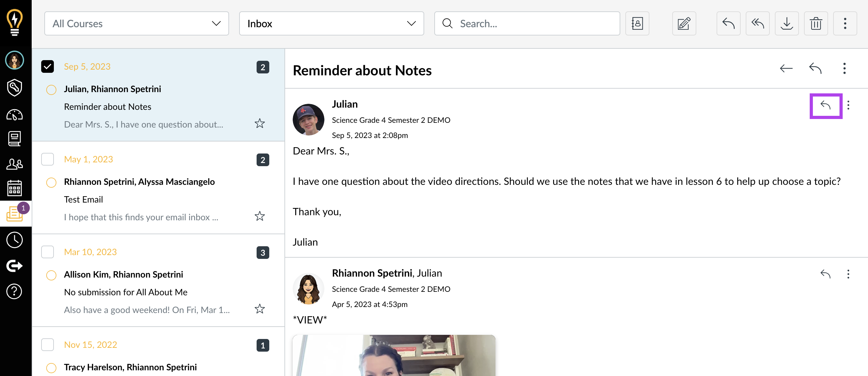This screenshot has width=868, height=376.
Task: Toggle read status for Test Email conversation
Action: tap(51, 182)
